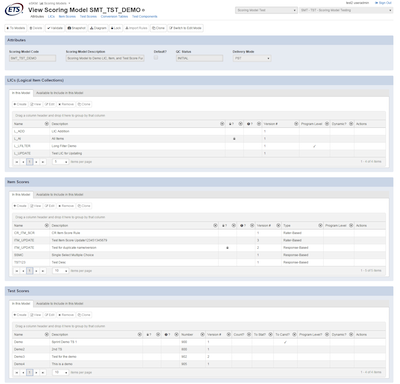Open items per page dropdown in Test Scores grid
The image size is (400, 384).
coord(61,373)
